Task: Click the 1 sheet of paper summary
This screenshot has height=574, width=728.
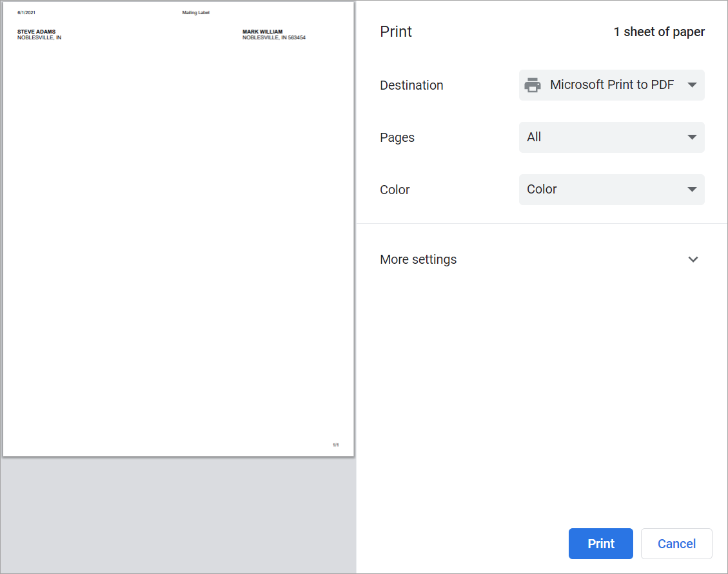Action: pos(659,32)
